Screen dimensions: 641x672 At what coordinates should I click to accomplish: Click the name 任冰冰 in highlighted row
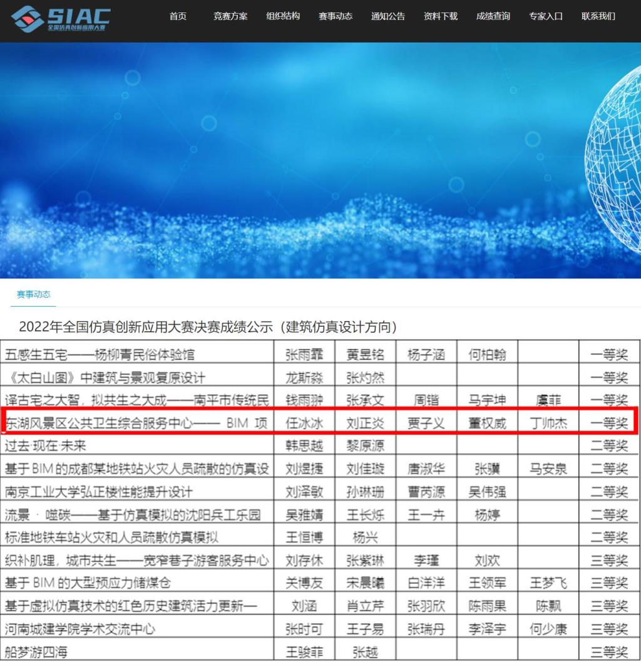[304, 423]
